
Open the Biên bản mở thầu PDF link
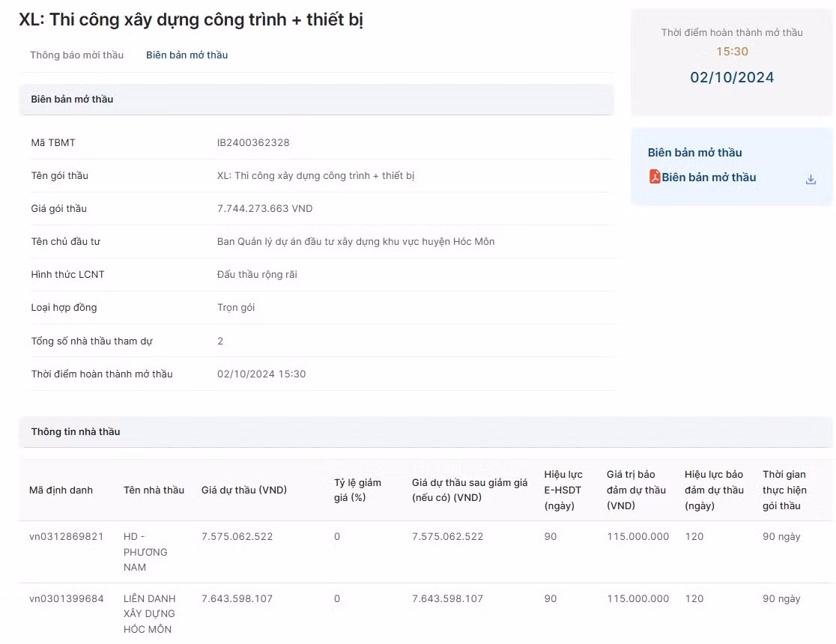709,177
